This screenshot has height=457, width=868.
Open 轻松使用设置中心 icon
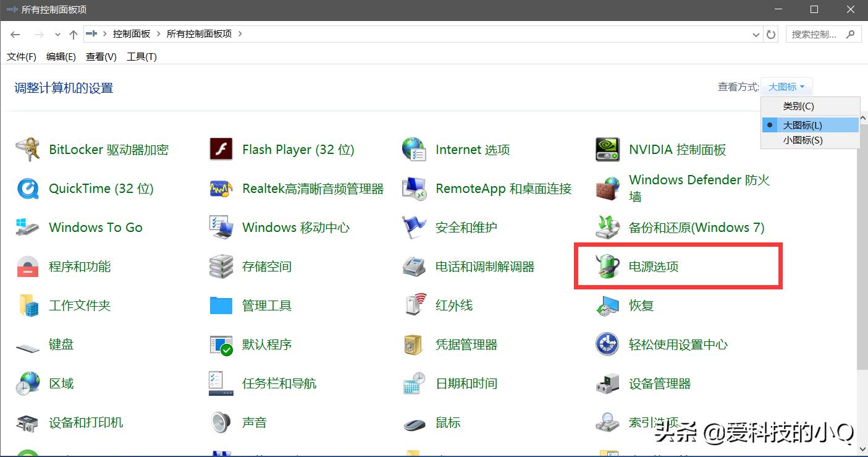[607, 344]
